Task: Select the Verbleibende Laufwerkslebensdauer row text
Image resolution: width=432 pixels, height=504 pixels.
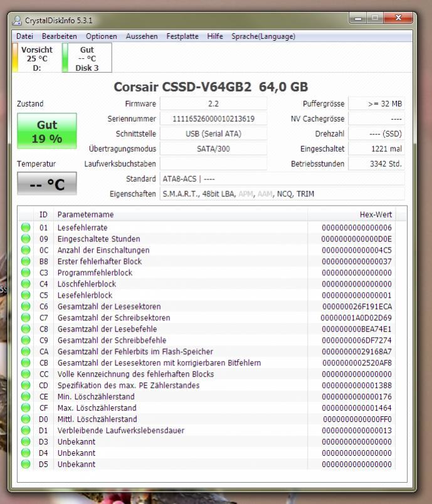Action: pyautogui.click(x=121, y=431)
